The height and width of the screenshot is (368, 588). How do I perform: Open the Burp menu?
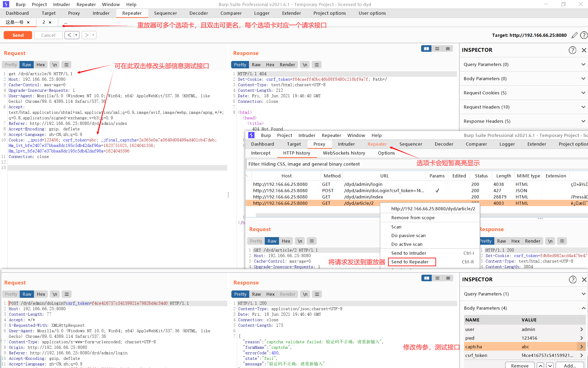point(21,4)
